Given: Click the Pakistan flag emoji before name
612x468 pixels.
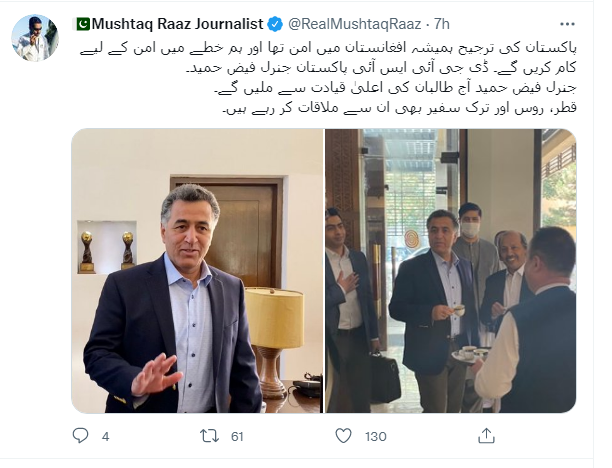Looking at the screenshot, I should pos(83,24).
